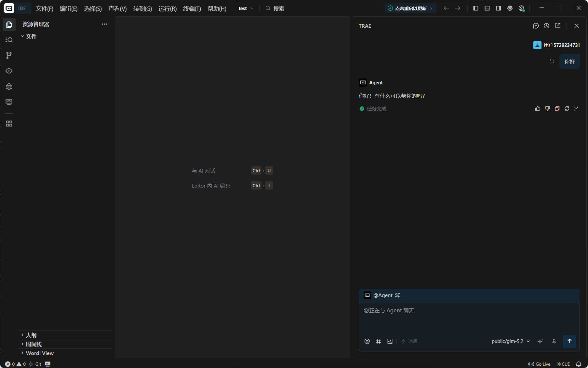Open the 文件(F) menu

pyautogui.click(x=44, y=8)
